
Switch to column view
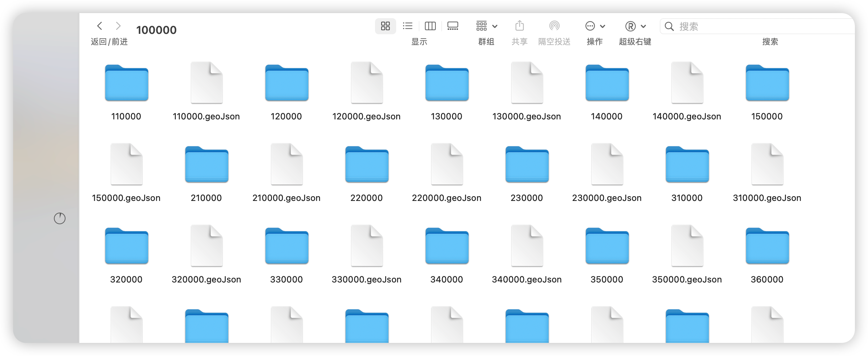430,26
